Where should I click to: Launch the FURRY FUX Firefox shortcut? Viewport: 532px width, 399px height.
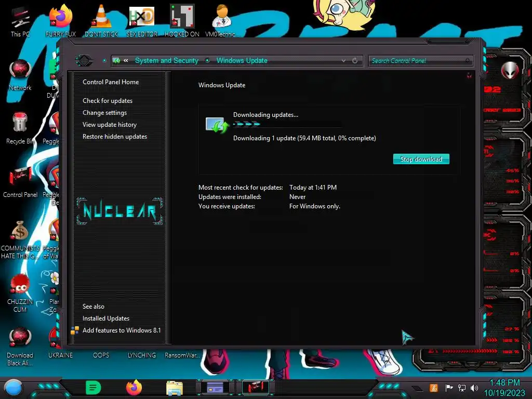tap(60, 22)
